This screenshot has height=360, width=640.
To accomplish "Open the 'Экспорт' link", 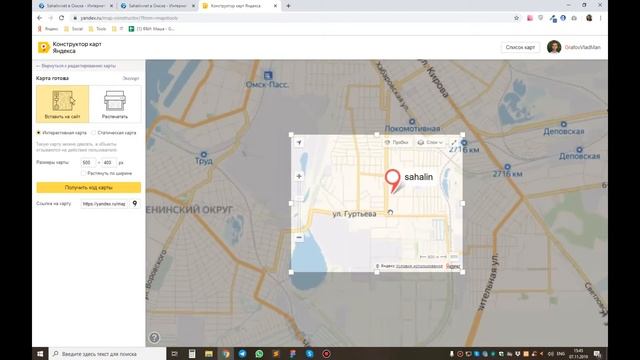I will 131,78.
